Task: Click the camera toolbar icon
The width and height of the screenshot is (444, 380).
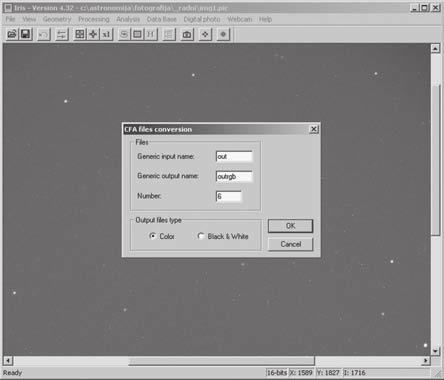Action: (187, 34)
